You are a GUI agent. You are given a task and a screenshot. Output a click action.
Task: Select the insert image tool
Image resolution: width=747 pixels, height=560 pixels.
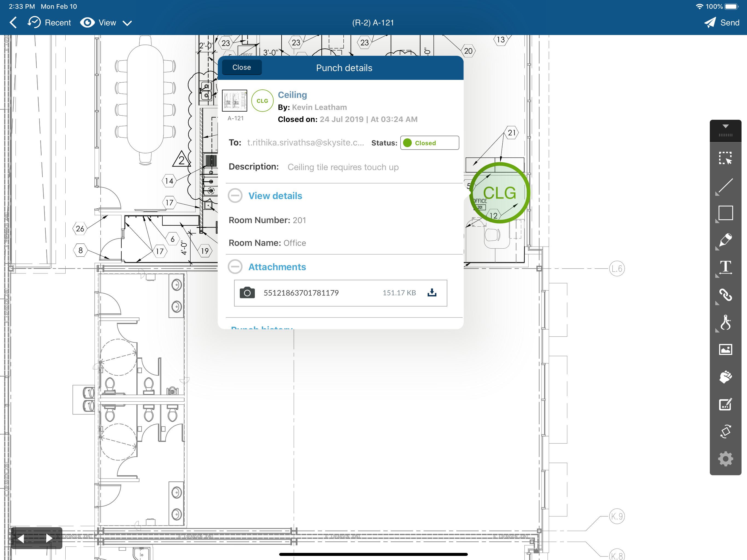[x=725, y=349]
